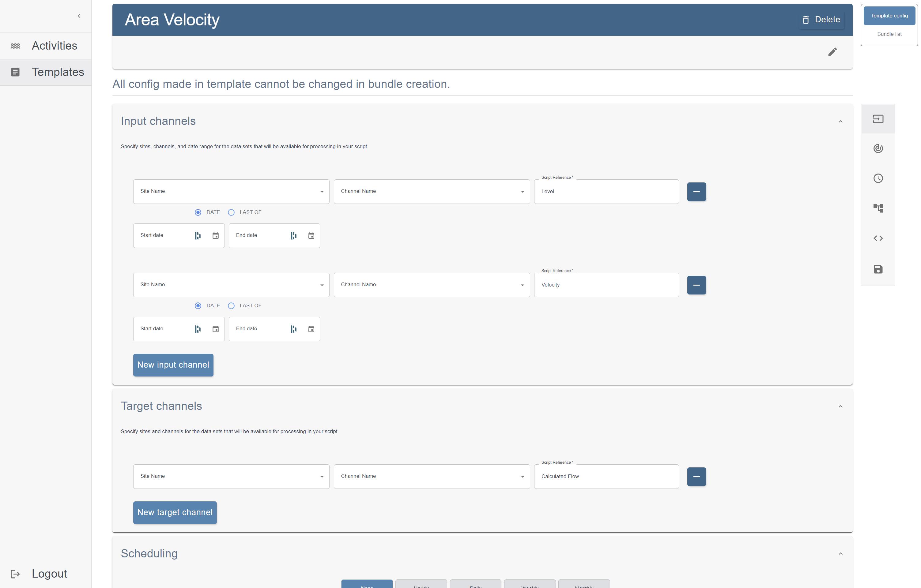Open calendar picker for Level Start date
This screenshot has width=921, height=588.
tap(215, 235)
